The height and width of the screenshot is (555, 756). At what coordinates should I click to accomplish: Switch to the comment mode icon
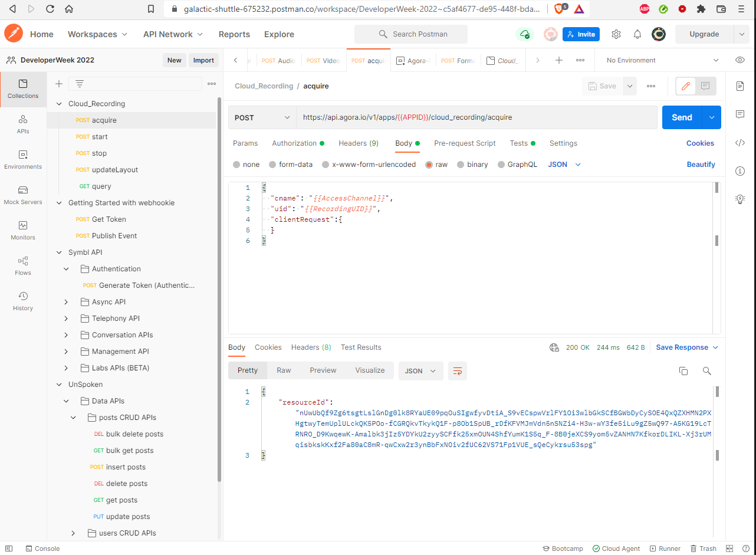click(x=705, y=86)
